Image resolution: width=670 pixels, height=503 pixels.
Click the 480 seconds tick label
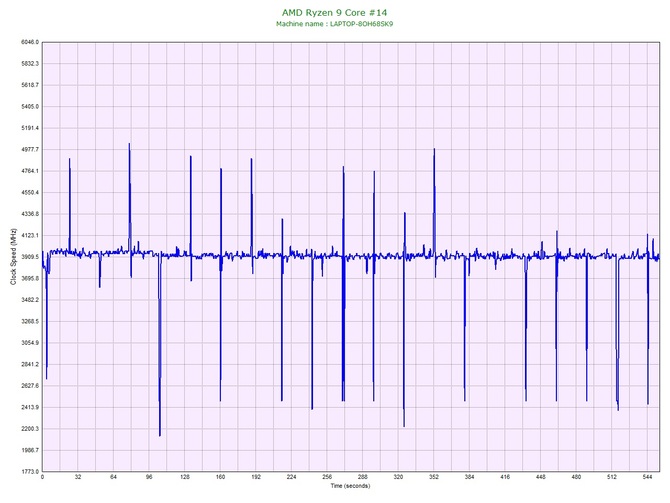click(576, 477)
